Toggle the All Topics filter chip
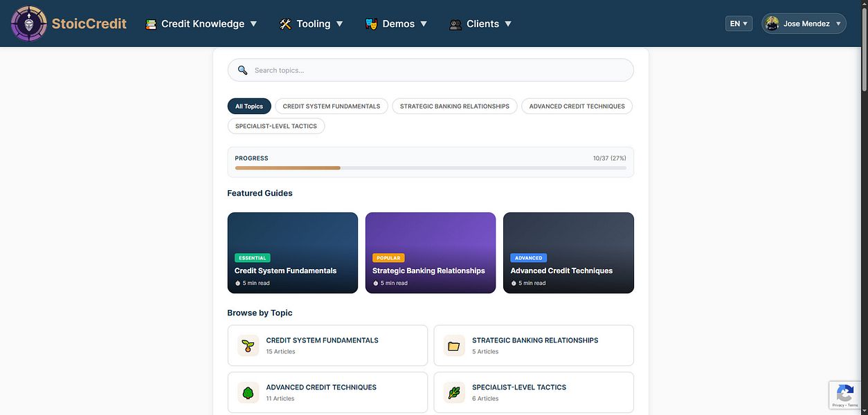The image size is (868, 415). click(248, 106)
